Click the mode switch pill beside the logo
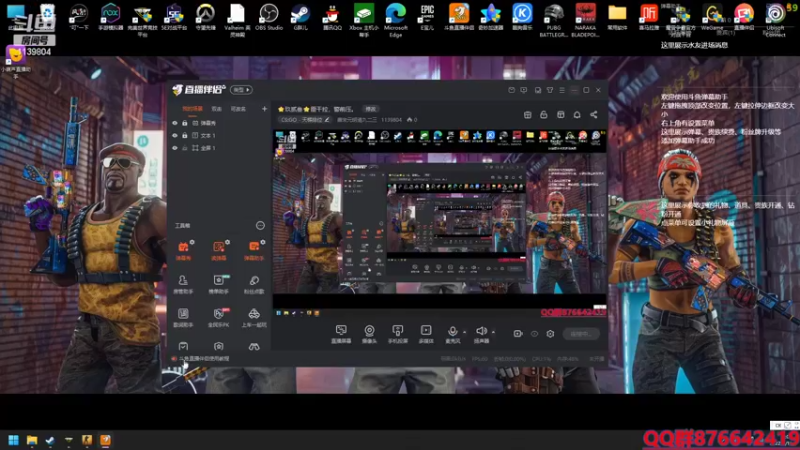Screen dimensions: 800x450 (x=241, y=90)
